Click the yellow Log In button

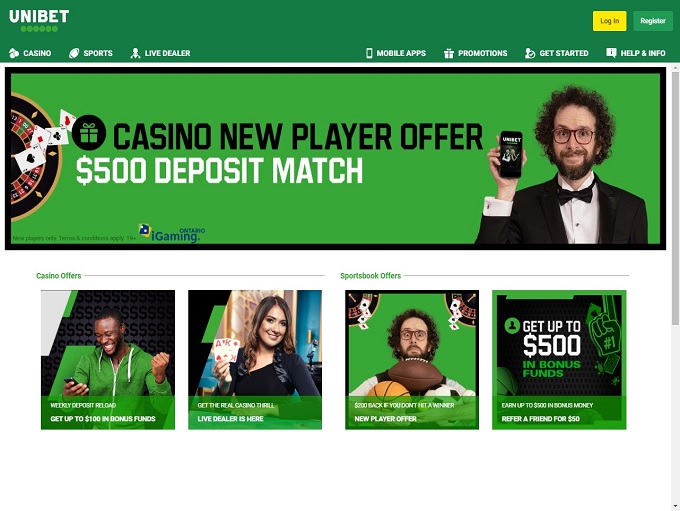tap(609, 21)
